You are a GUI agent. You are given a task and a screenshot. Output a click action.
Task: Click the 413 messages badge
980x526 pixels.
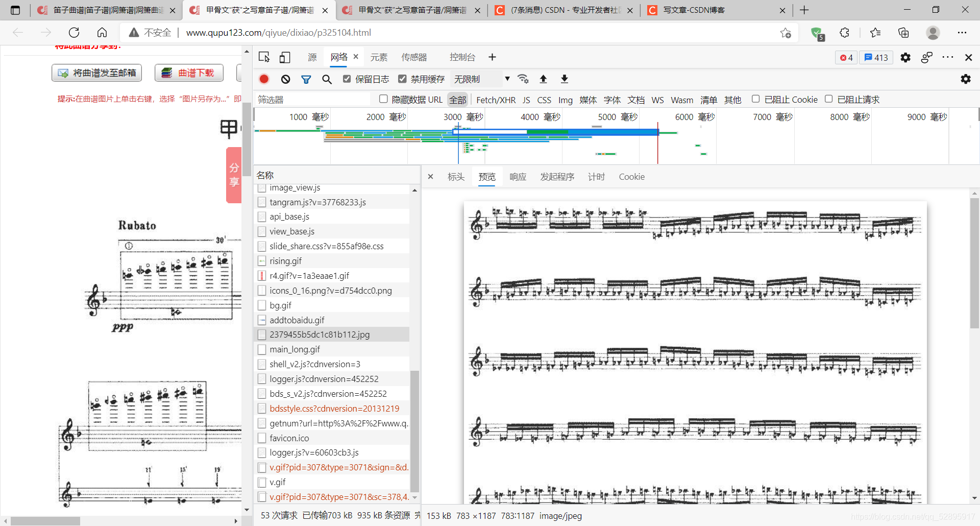pos(876,58)
